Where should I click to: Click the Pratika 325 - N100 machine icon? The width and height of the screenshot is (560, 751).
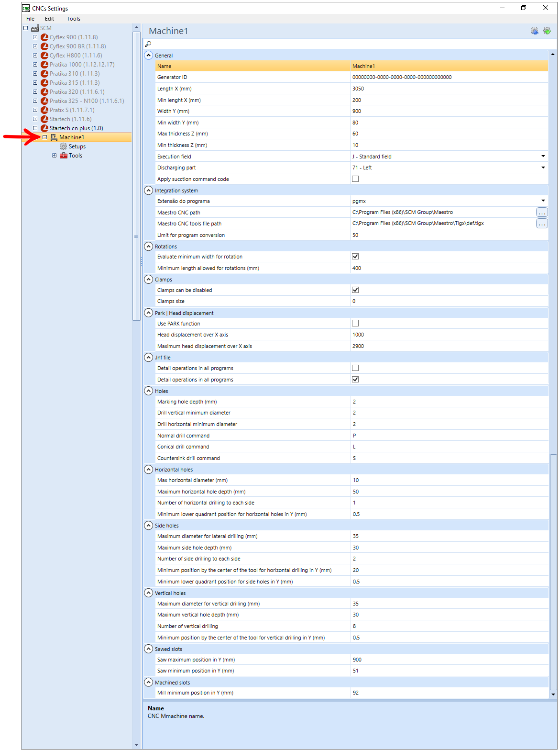pyautogui.click(x=44, y=101)
